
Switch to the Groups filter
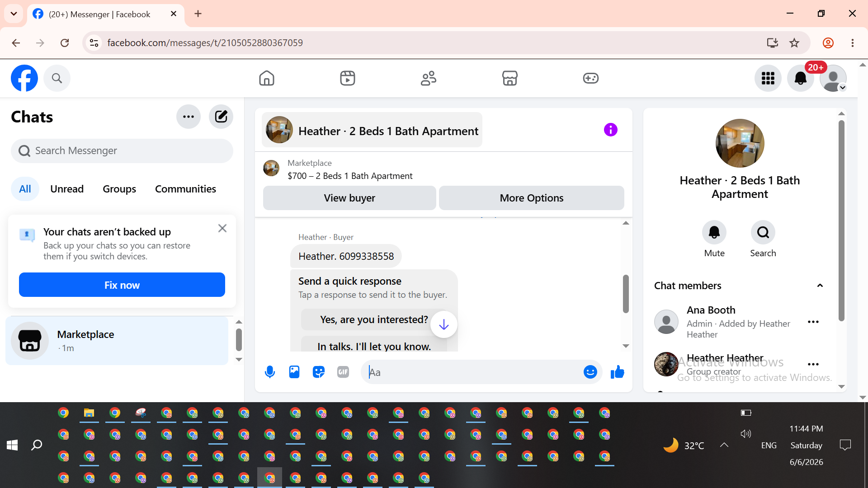point(119,189)
